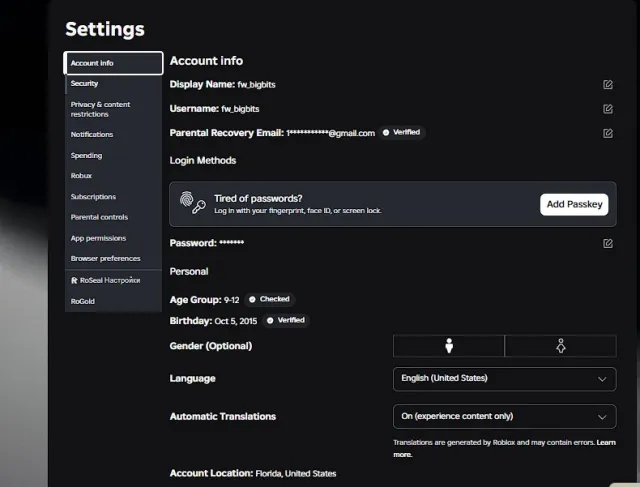Select the Robux tab
640x487 pixels.
[113, 176]
